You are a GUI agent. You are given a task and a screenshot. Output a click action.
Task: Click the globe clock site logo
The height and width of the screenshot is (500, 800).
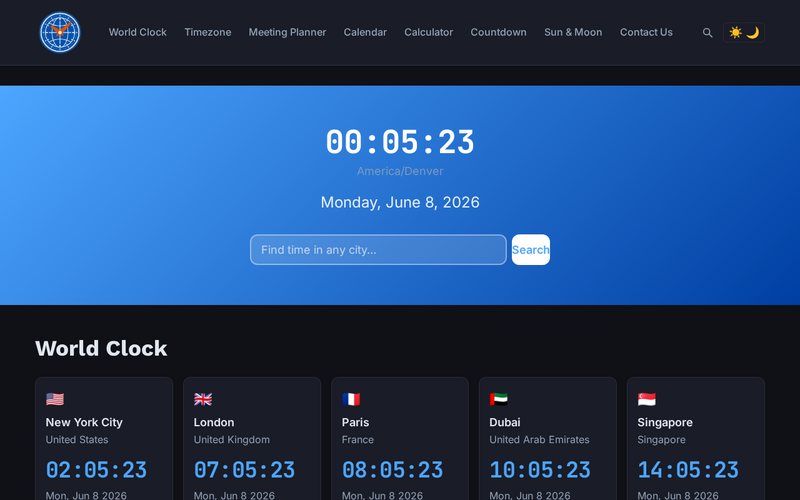[x=60, y=33]
